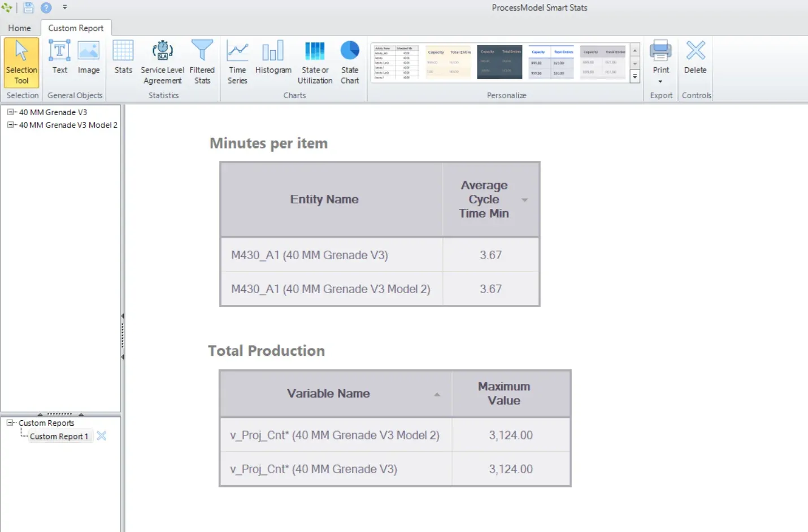808x532 pixels.
Task: Delete the selected control
Action: click(695, 57)
